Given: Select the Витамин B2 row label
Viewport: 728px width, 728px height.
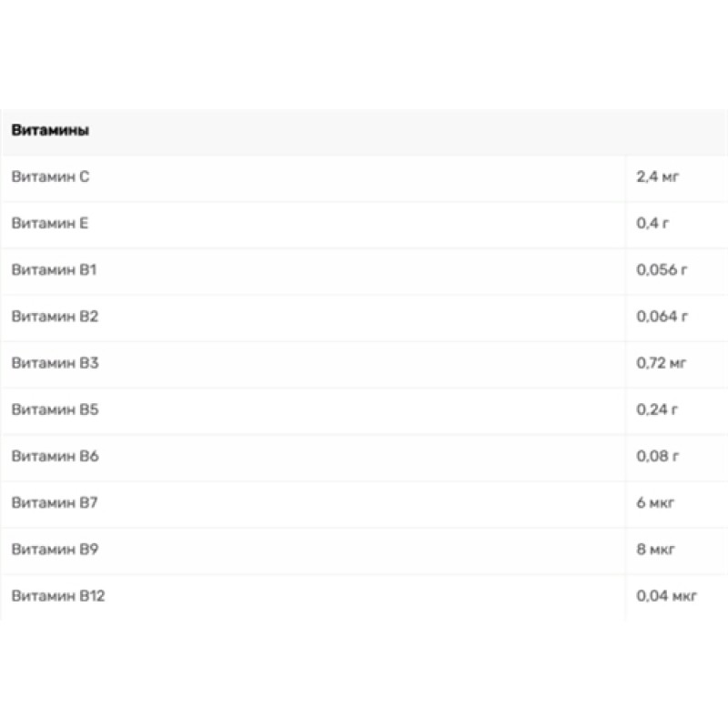Looking at the screenshot, I should coord(55,317).
